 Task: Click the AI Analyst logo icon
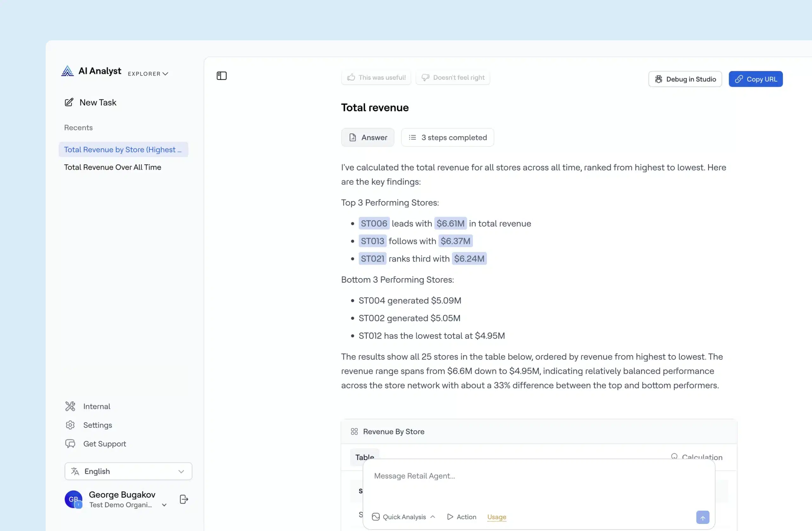[68, 71]
